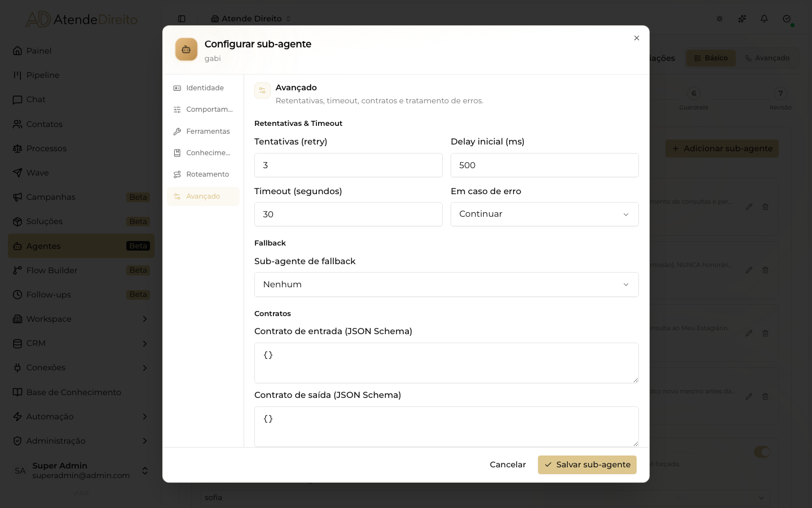Screen dimensions: 812x508
Task: Click Adicionar sub-agente behind dialog
Action: pos(722,148)
